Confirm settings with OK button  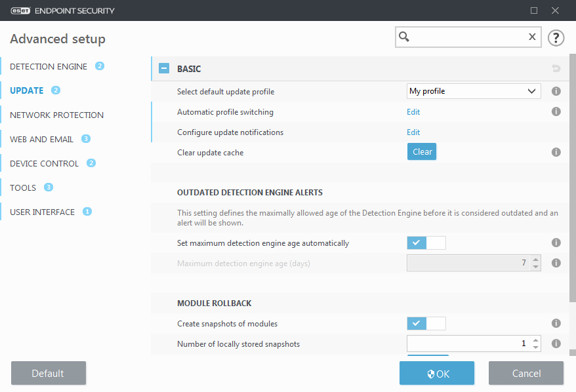tap(437, 373)
